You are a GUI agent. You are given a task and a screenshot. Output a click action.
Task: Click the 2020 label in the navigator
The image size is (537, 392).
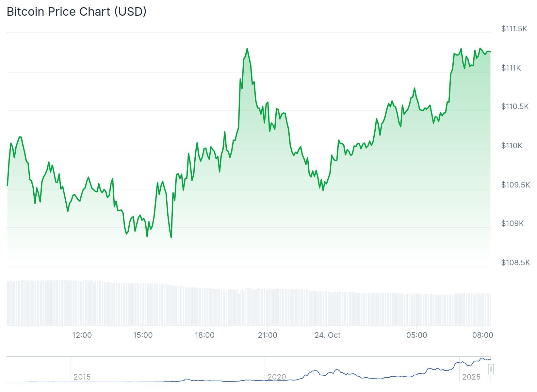(277, 377)
